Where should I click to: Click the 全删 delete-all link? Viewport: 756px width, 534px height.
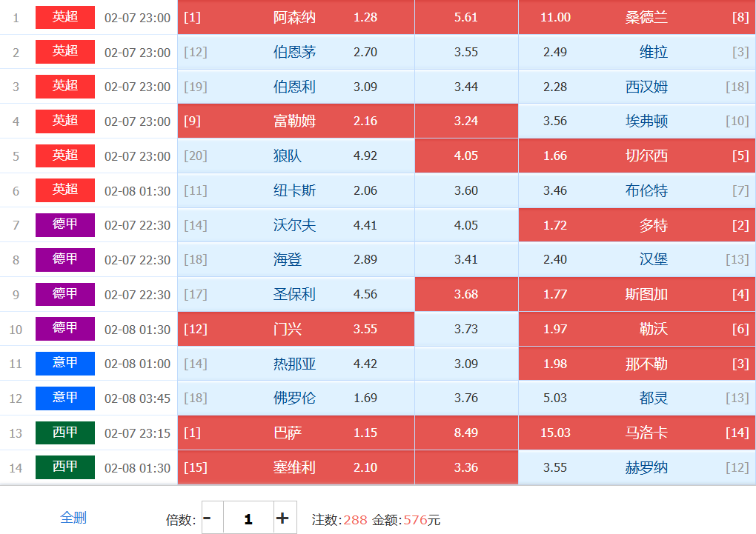pos(73,518)
